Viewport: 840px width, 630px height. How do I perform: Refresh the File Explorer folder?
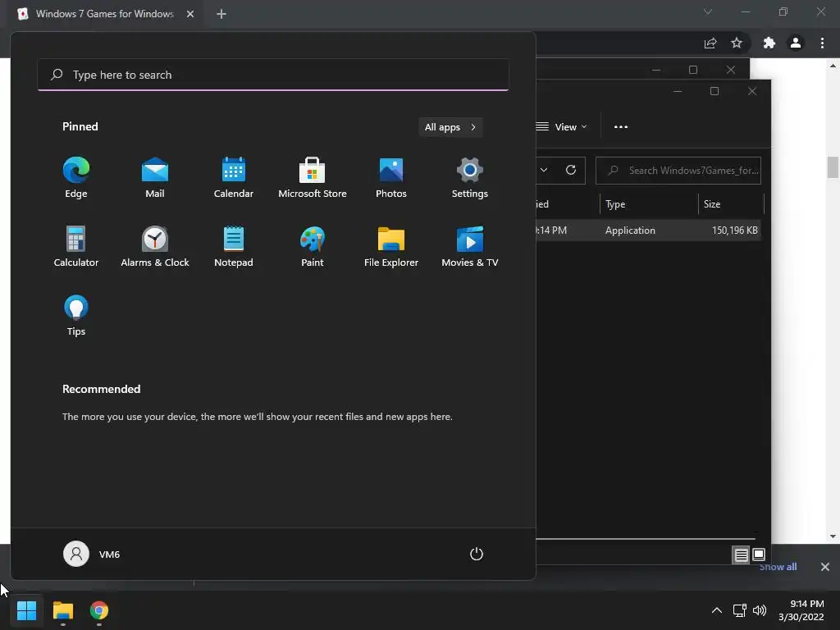(571, 170)
